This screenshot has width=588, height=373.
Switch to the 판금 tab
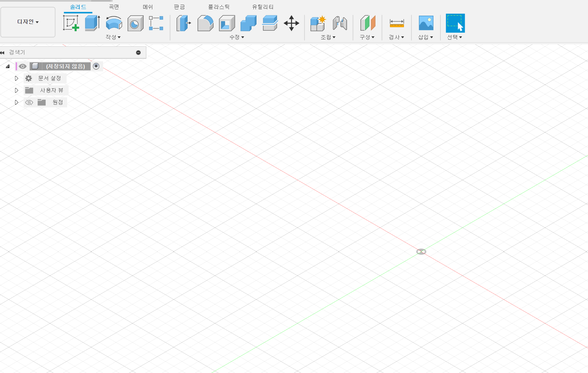point(179,7)
